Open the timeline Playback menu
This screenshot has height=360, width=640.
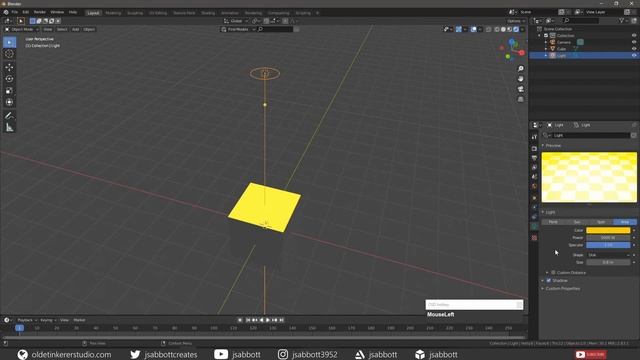coord(27,320)
